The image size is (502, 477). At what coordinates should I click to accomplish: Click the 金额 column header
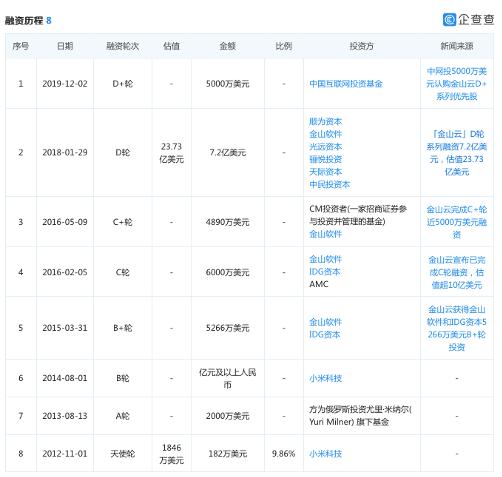pyautogui.click(x=228, y=46)
